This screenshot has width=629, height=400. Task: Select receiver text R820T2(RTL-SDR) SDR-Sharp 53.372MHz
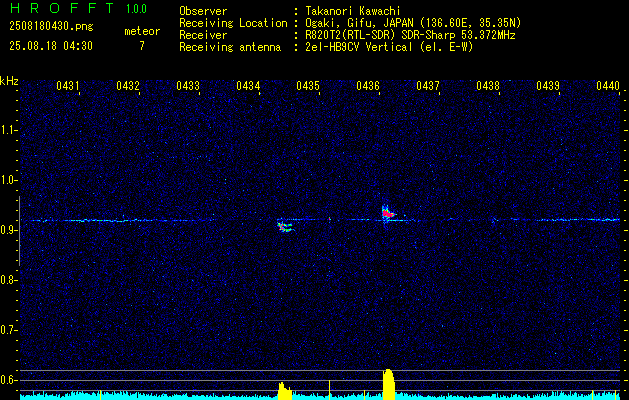click(x=410, y=35)
